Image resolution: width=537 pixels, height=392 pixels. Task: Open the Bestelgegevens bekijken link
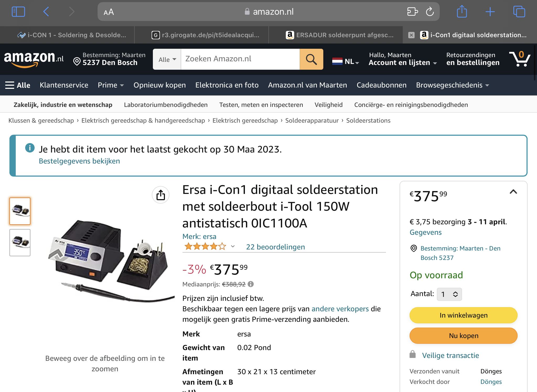(79, 161)
